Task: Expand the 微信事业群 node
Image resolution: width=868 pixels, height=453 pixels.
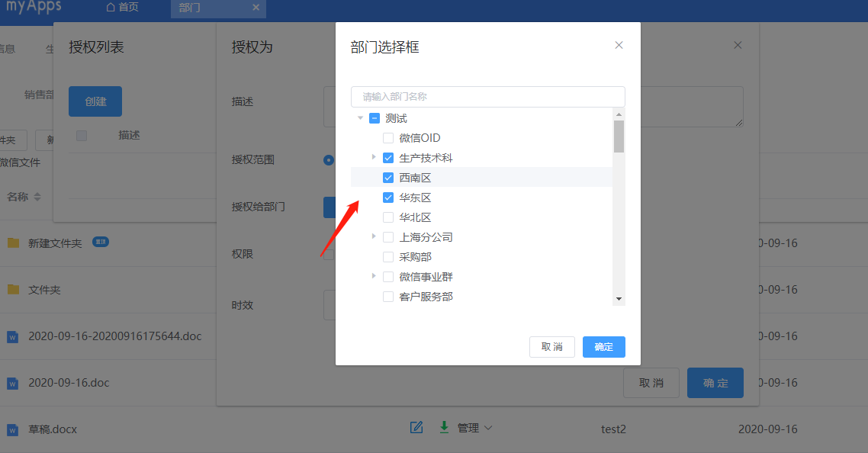Action: point(374,276)
